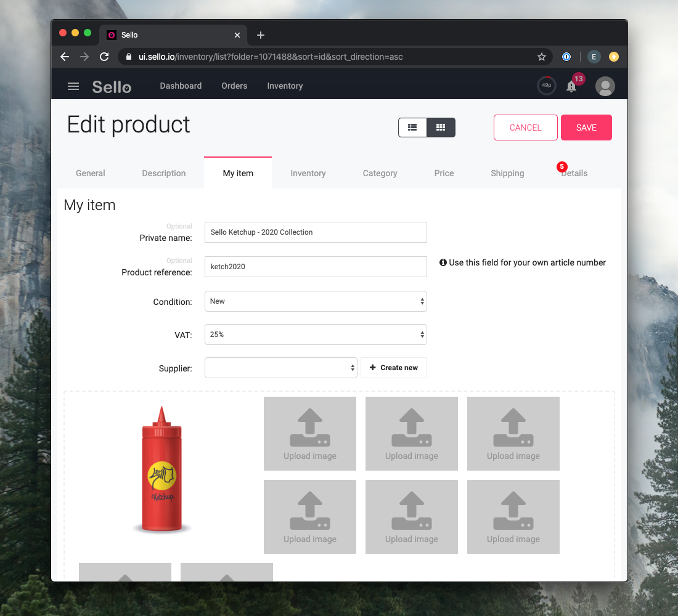Switch to the Category tab

(x=380, y=173)
